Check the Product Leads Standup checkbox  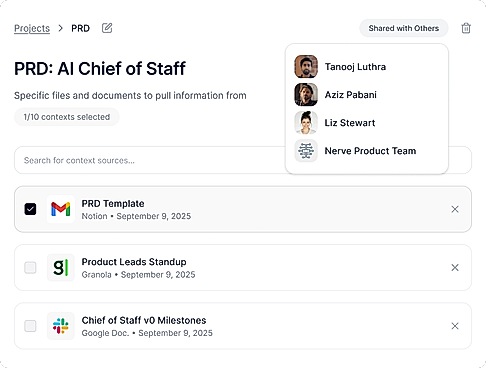(30, 267)
